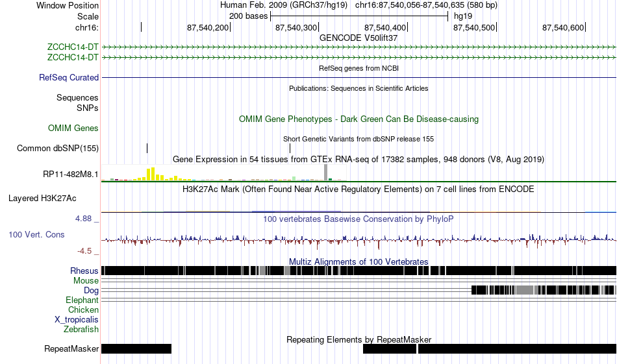Click the Rhesus alignment black bar

[359, 271]
